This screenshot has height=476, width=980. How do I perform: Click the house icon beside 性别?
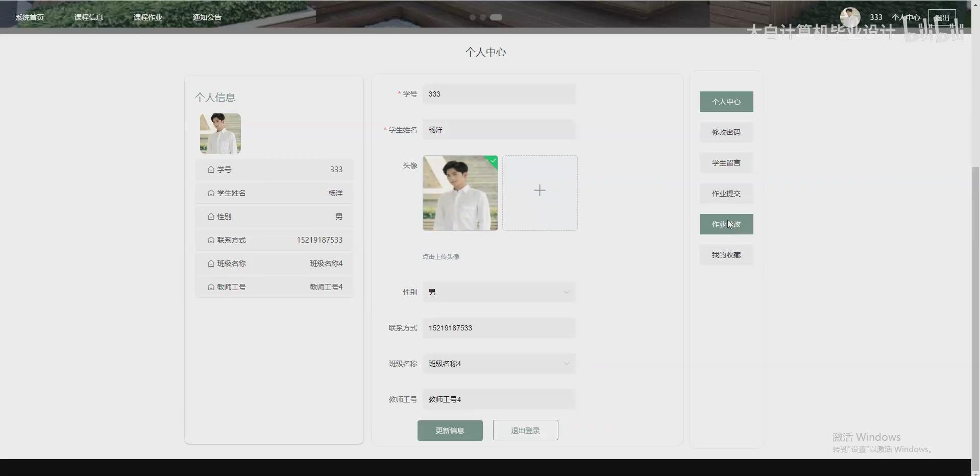[211, 216]
